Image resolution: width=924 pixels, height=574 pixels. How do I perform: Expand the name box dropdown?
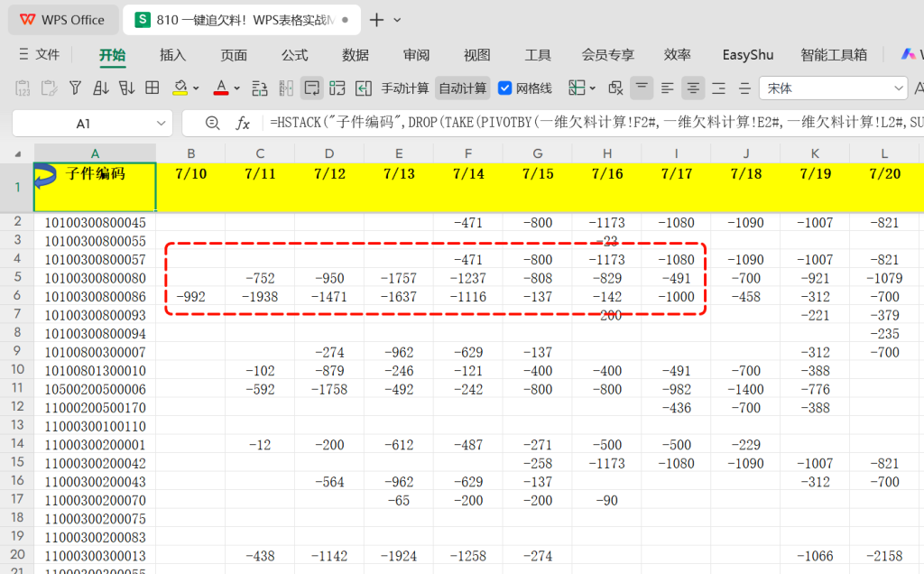click(161, 123)
